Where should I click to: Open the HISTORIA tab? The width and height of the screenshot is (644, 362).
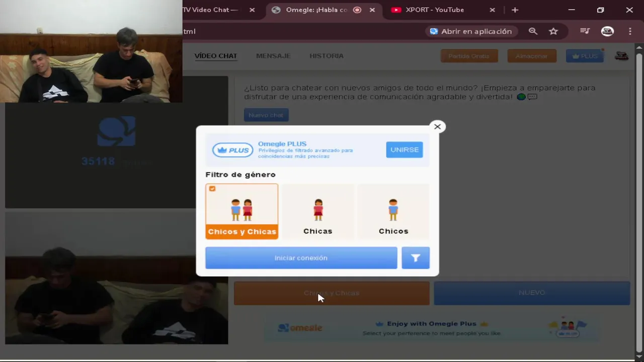327,56
